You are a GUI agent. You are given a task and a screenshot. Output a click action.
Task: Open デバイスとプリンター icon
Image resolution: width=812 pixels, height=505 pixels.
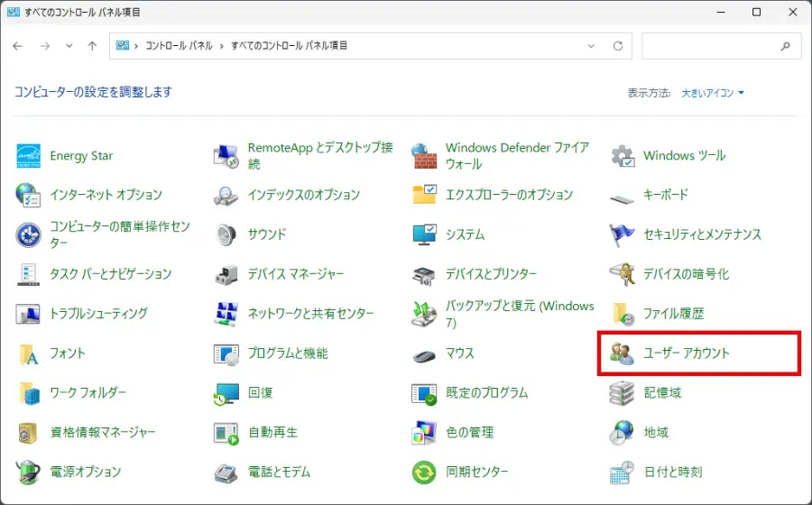click(424, 274)
